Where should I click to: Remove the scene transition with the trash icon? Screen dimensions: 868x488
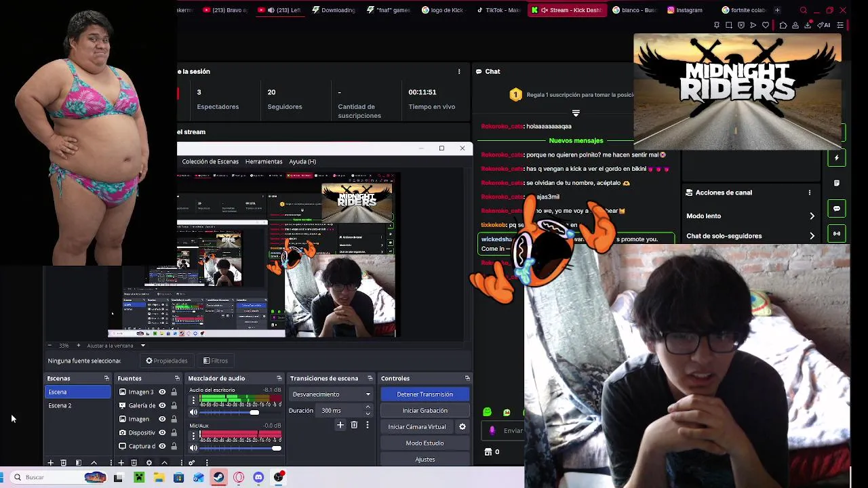(x=354, y=425)
